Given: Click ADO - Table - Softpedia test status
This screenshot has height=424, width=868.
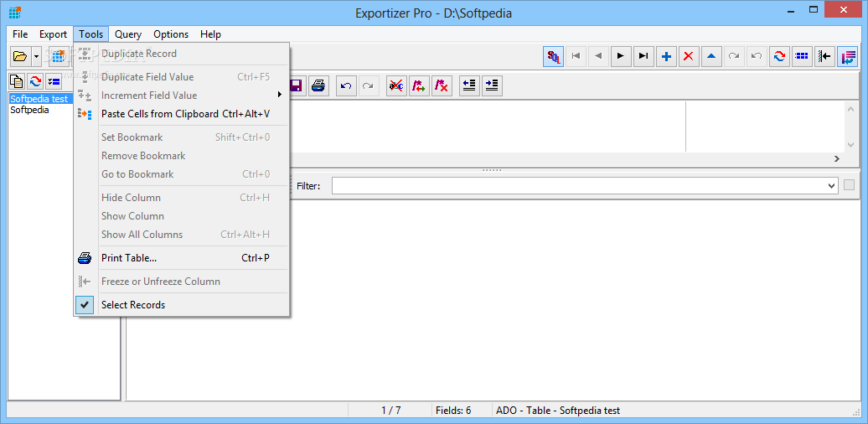Looking at the screenshot, I should [x=558, y=411].
